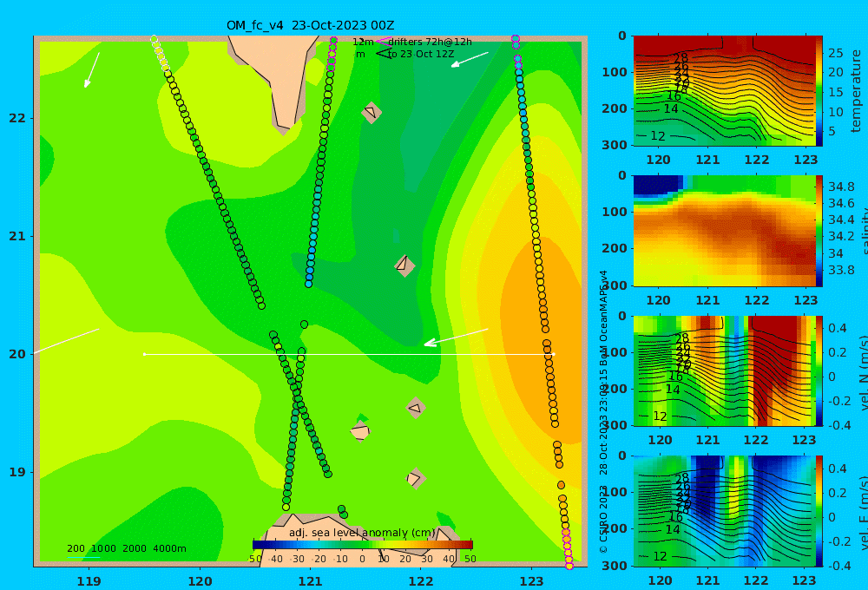This screenshot has height=590, width=868.
Task: Click the plot title OM_fc_v4 23-Oct-2023 00Z
Action: click(x=310, y=25)
